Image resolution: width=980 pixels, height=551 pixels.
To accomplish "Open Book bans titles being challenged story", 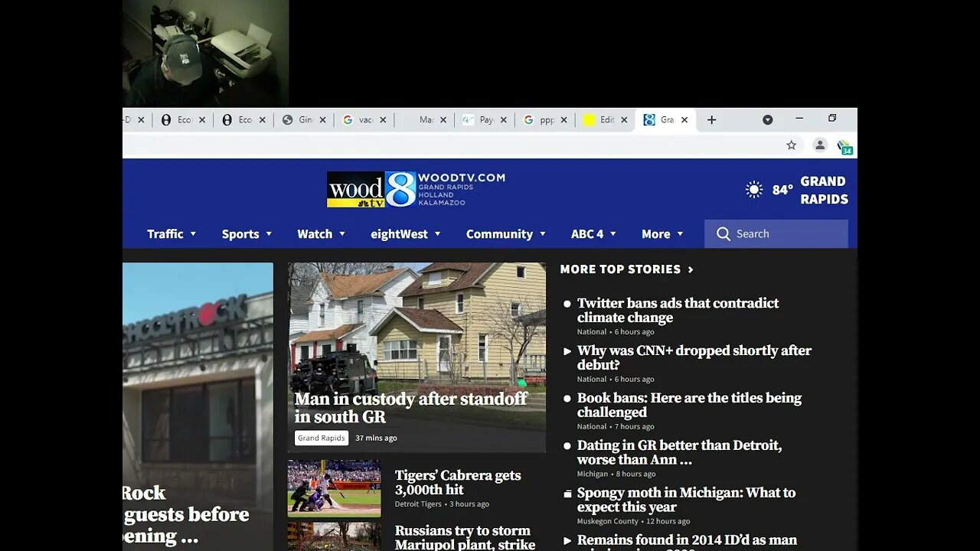I will coord(689,405).
